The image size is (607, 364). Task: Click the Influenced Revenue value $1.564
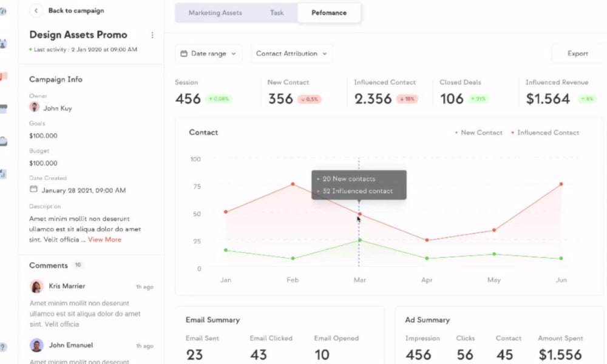548,99
